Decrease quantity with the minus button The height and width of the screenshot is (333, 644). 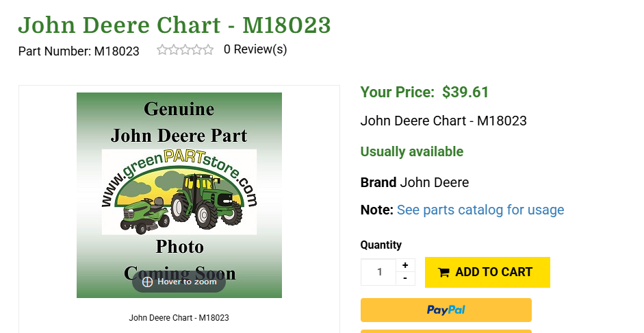coord(405,278)
